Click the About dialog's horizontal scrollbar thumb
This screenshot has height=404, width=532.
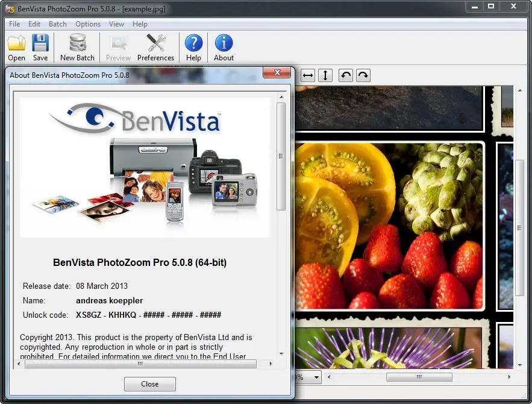[140, 364]
